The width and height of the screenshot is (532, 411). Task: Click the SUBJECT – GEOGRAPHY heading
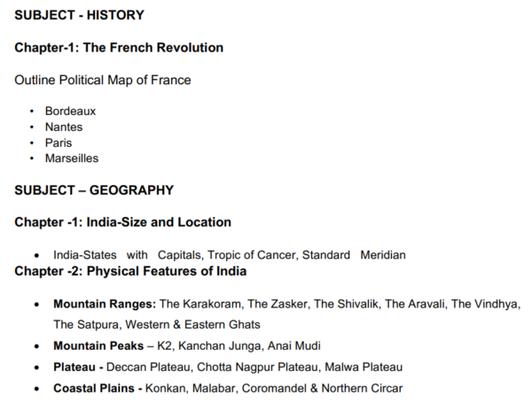94,190
